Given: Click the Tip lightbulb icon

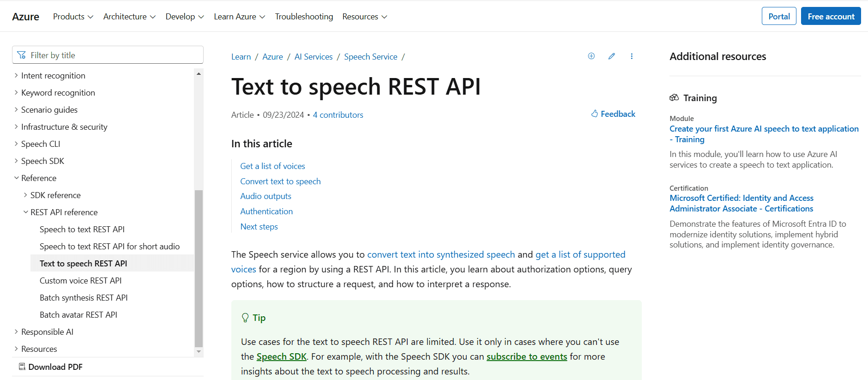Looking at the screenshot, I should pos(245,318).
